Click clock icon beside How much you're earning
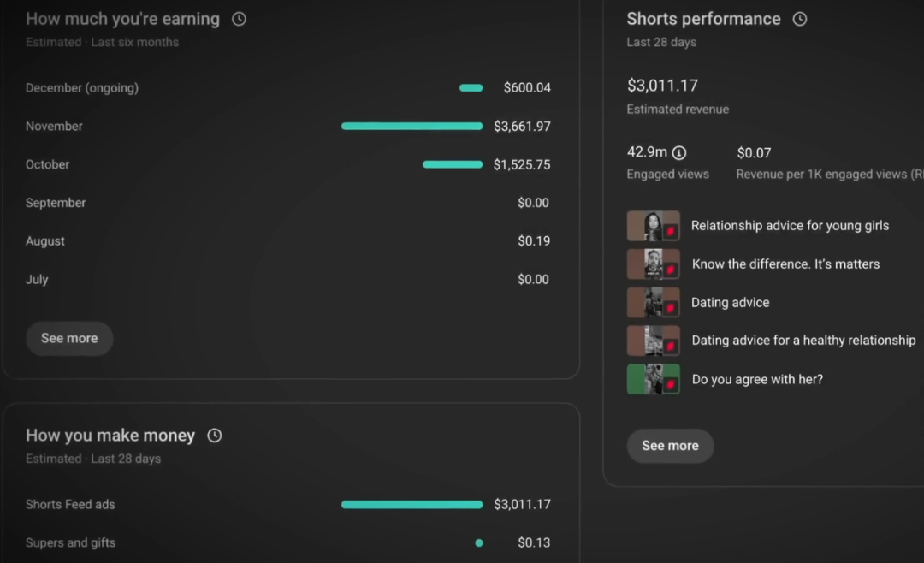Screen dimensions: 924x563 click(x=239, y=19)
